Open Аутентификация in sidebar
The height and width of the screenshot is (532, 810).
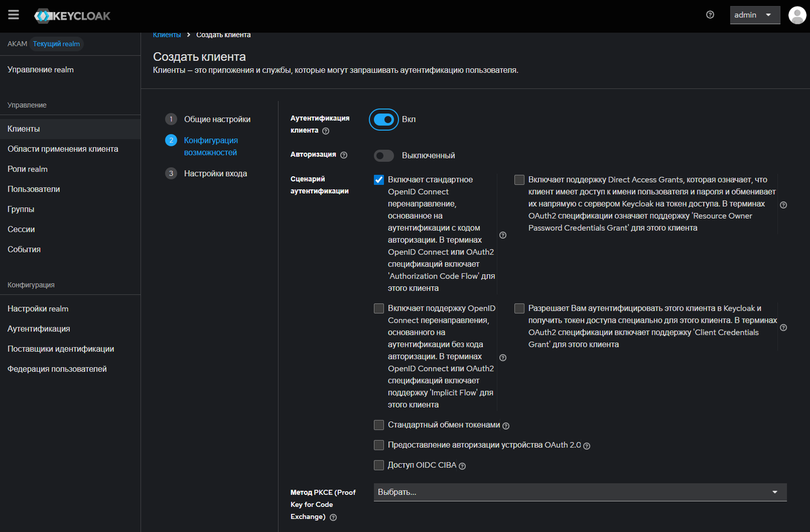coord(70,329)
